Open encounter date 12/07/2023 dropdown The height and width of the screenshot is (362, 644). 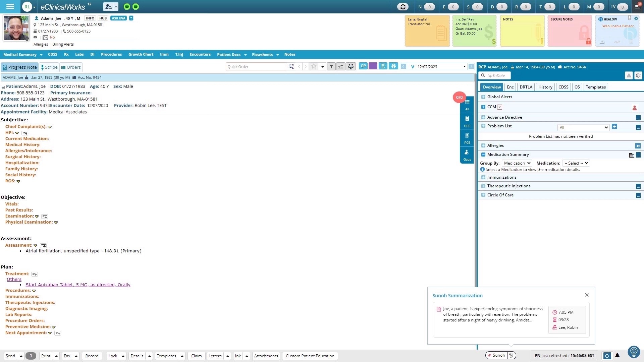pos(464,66)
